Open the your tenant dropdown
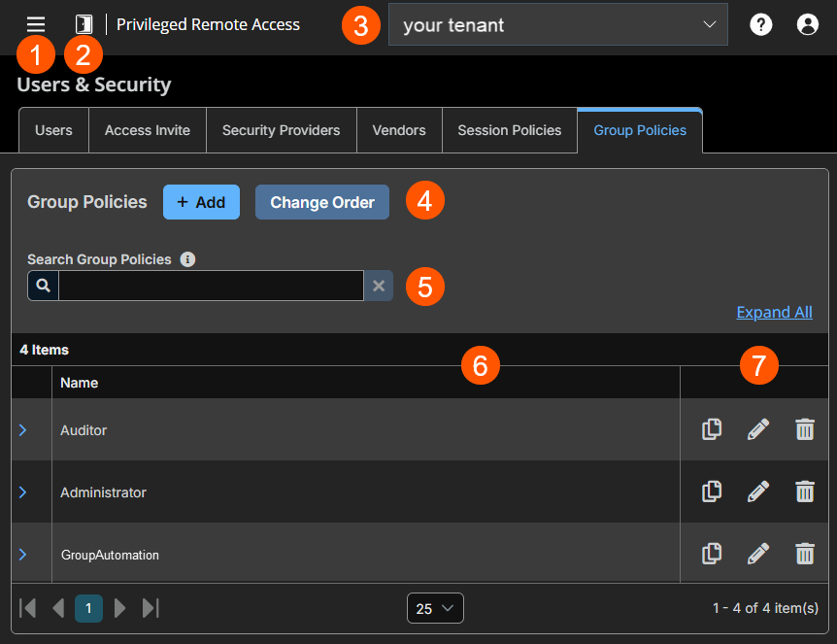This screenshot has height=644, width=837. [x=558, y=23]
